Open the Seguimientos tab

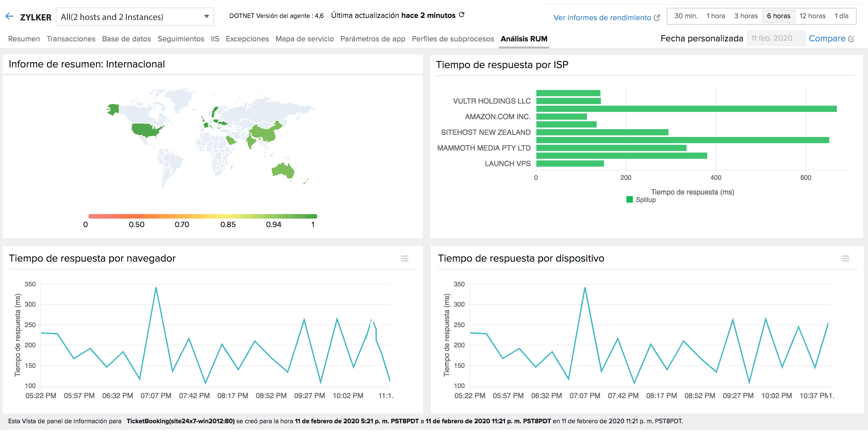181,39
